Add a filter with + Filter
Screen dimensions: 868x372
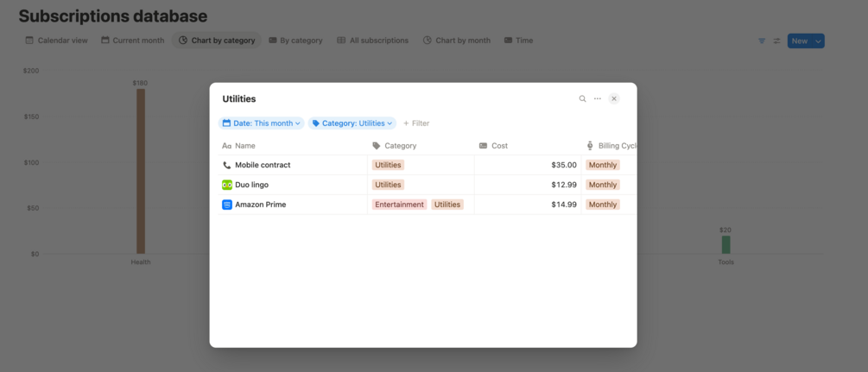416,123
